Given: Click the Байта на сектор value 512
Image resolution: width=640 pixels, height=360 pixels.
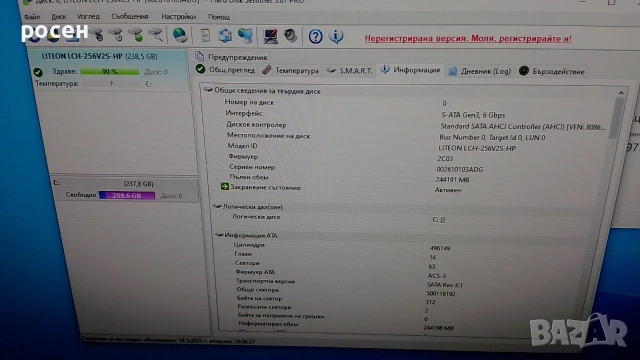Looking at the screenshot, I should pos(430,302).
